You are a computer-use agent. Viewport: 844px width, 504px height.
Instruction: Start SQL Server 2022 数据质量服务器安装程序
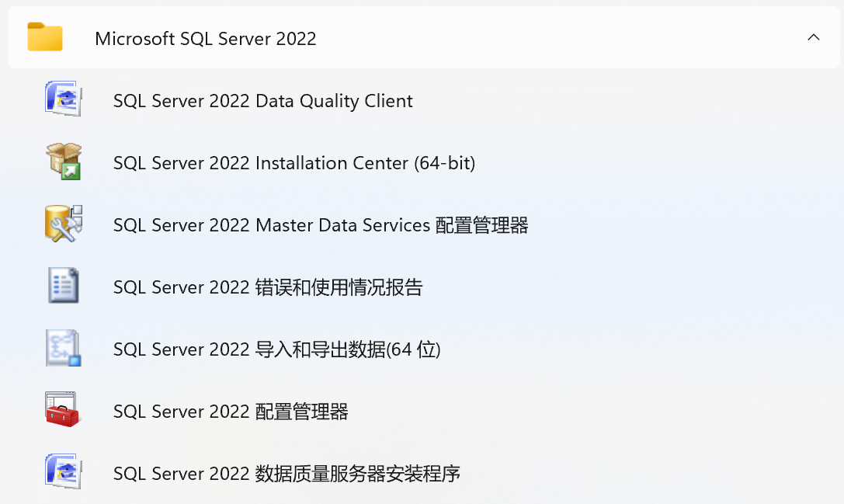pos(287,473)
